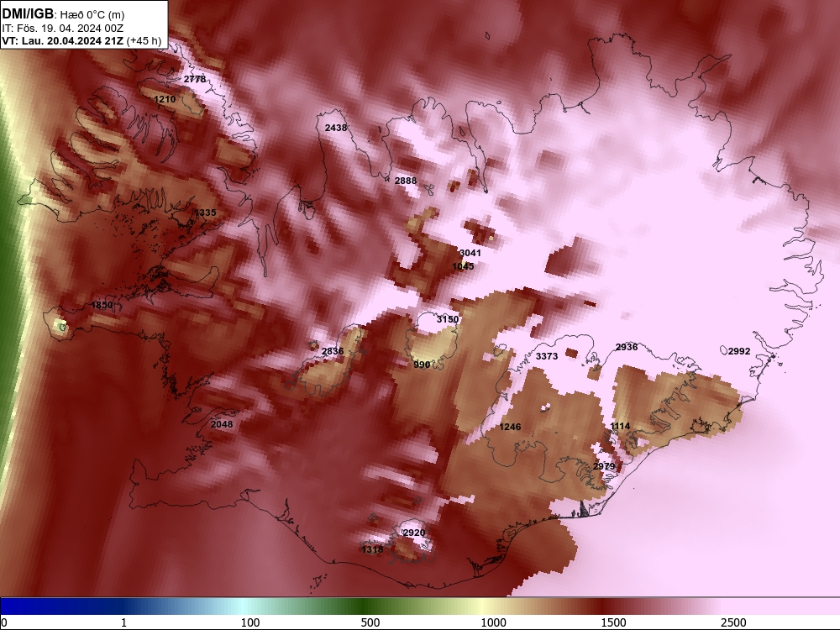
Task: Click the map value 1318
Action: click(372, 549)
